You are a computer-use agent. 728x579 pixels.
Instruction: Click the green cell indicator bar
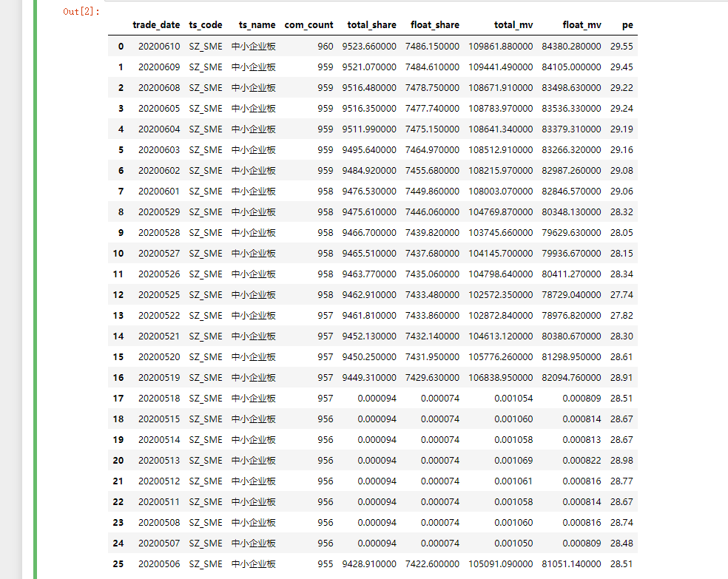tap(36, 288)
